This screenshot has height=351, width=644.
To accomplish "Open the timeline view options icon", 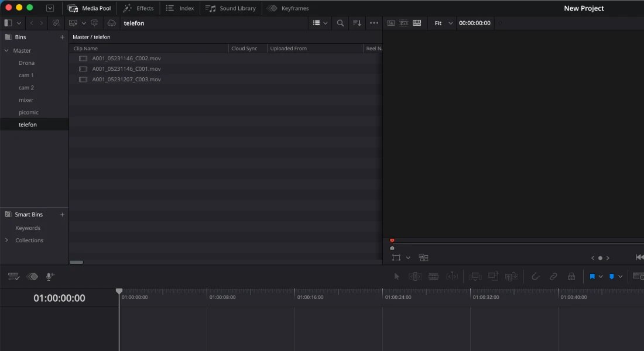I will [x=13, y=276].
